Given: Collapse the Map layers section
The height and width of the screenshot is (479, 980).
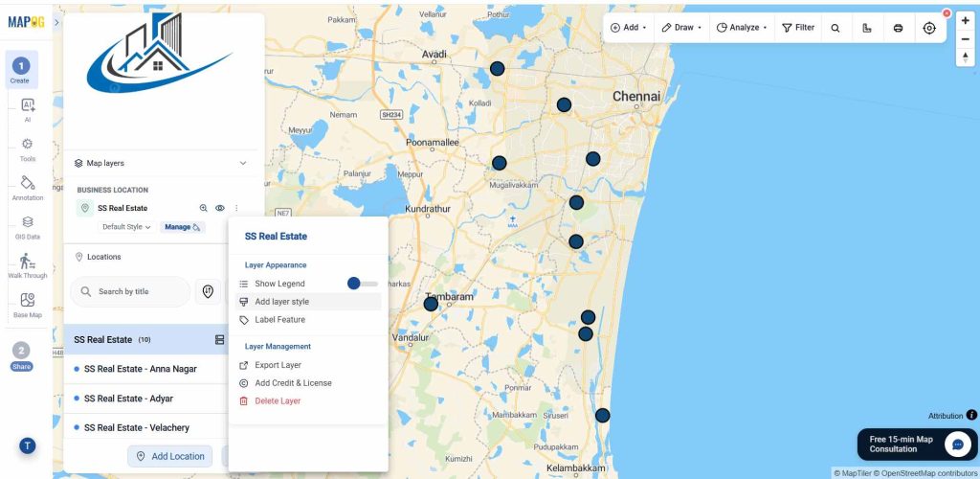Looking at the screenshot, I should (243, 163).
